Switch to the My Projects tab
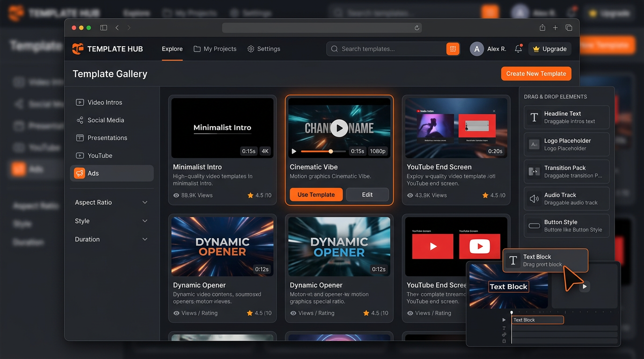The height and width of the screenshot is (359, 644). [215, 49]
